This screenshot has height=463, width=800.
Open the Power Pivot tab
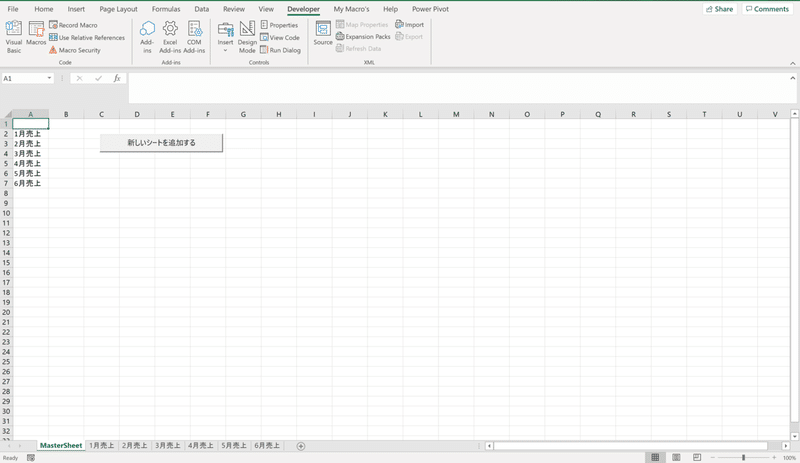[x=430, y=9]
